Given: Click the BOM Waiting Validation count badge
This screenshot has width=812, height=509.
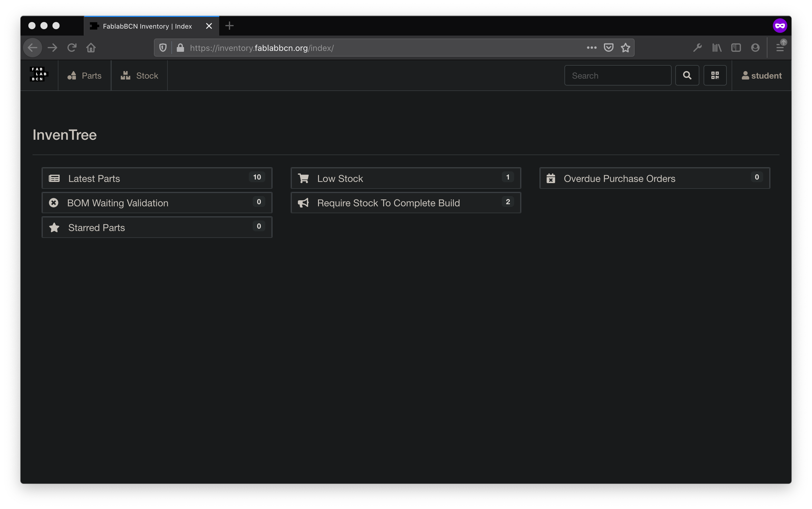Looking at the screenshot, I should [258, 202].
